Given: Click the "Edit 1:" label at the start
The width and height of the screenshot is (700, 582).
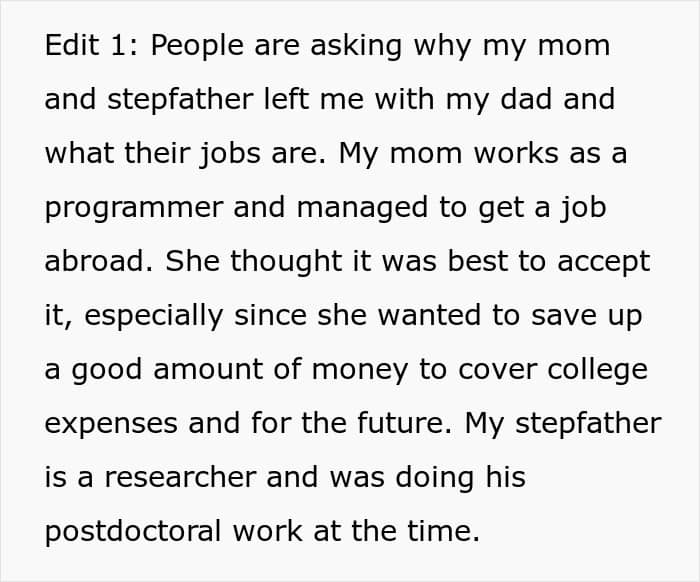Looking at the screenshot, I should pos(92,45).
